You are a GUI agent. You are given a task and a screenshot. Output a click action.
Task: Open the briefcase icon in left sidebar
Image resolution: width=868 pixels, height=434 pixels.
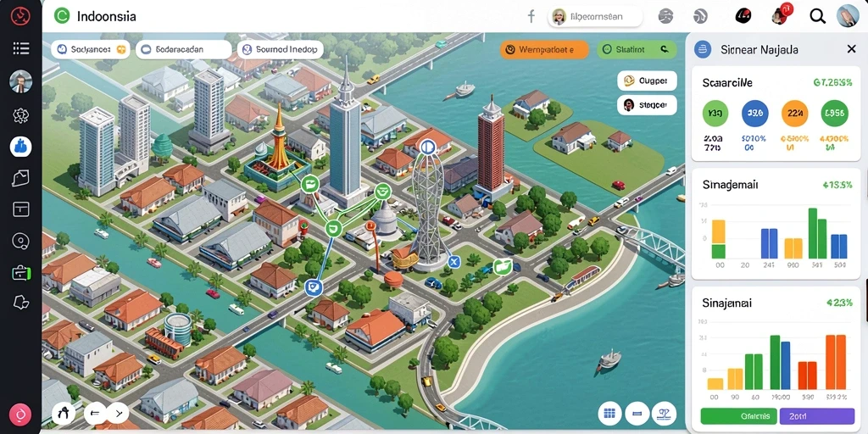(x=20, y=272)
